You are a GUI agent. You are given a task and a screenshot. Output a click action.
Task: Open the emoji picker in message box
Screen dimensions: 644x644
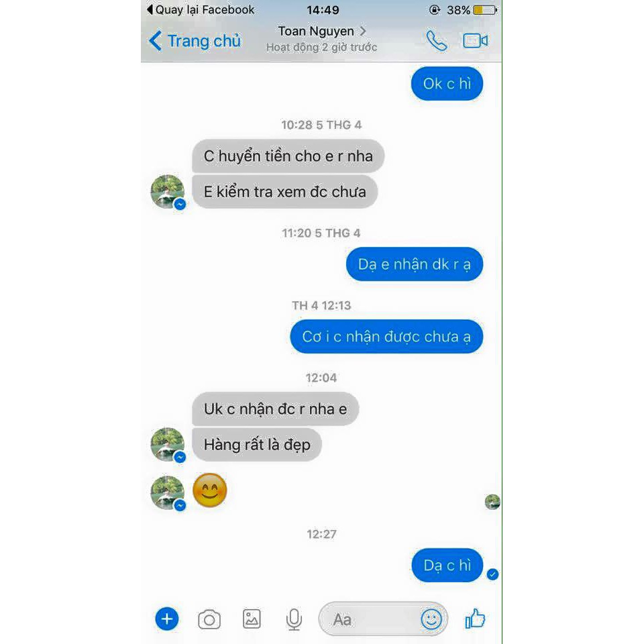tap(431, 619)
